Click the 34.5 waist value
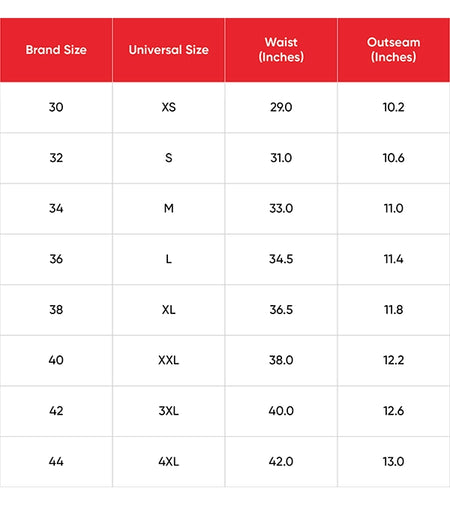Image resolution: width=450 pixels, height=506 pixels. point(281,259)
